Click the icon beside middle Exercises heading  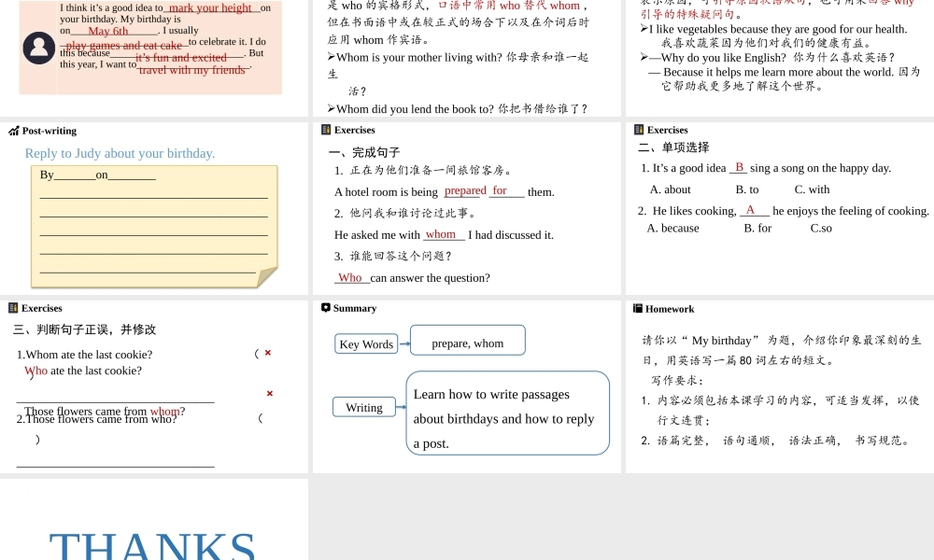click(x=326, y=130)
